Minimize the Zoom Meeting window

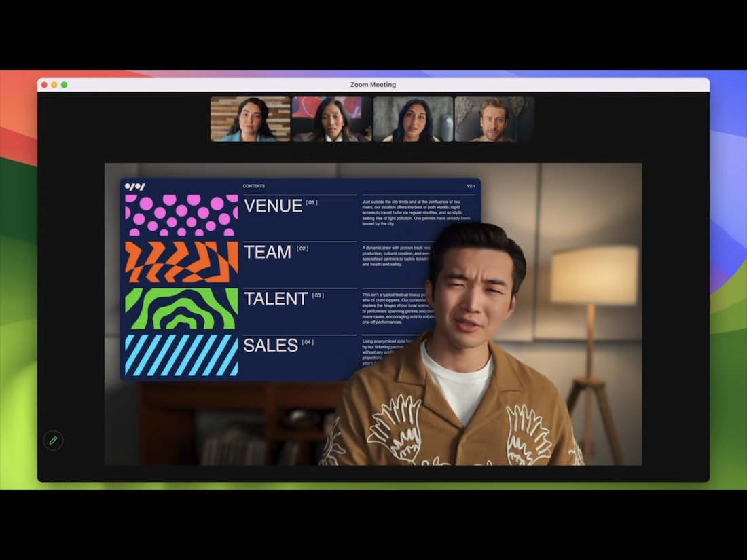click(x=54, y=85)
